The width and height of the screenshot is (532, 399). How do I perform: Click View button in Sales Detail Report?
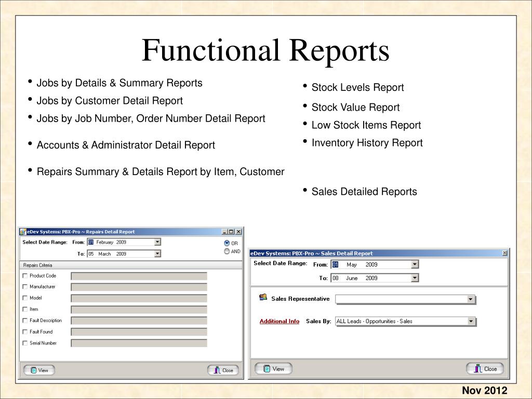click(273, 368)
